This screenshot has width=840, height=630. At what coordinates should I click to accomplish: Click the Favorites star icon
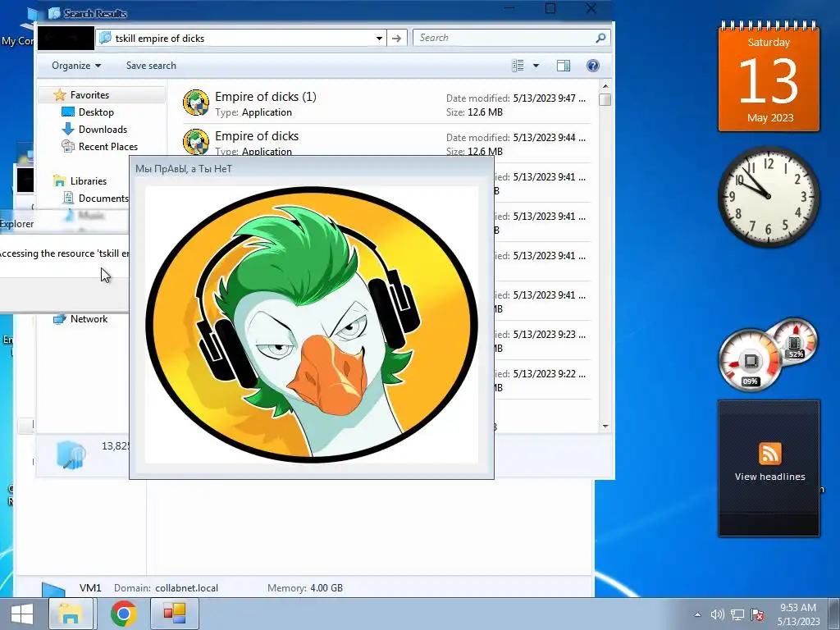[x=59, y=95]
